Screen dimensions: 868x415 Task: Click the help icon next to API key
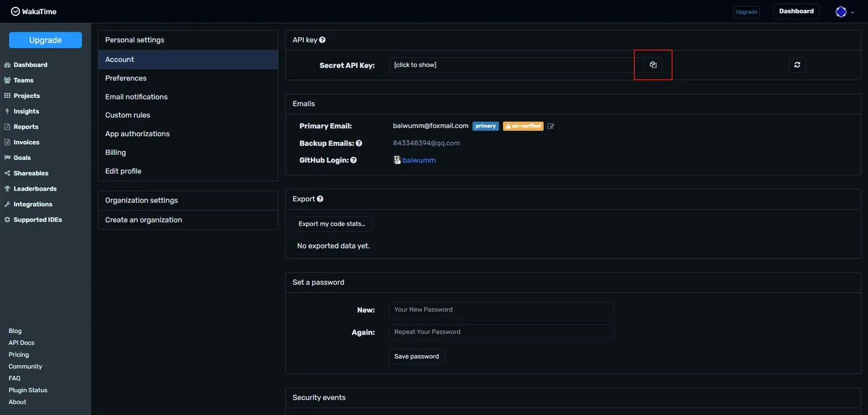click(x=322, y=40)
